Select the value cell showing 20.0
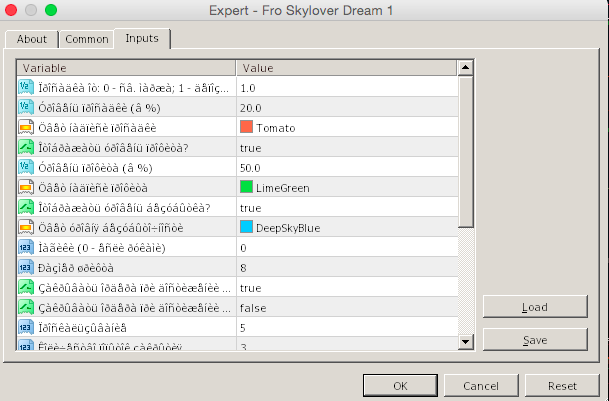Screen dimensions: 609x401 [x=347, y=108]
